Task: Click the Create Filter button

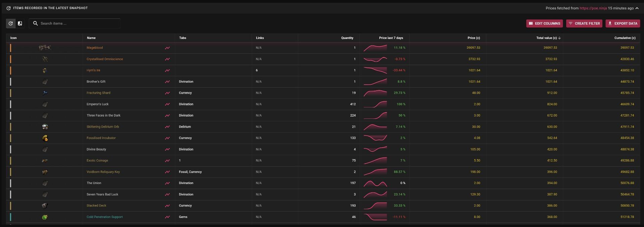Action: tap(584, 24)
